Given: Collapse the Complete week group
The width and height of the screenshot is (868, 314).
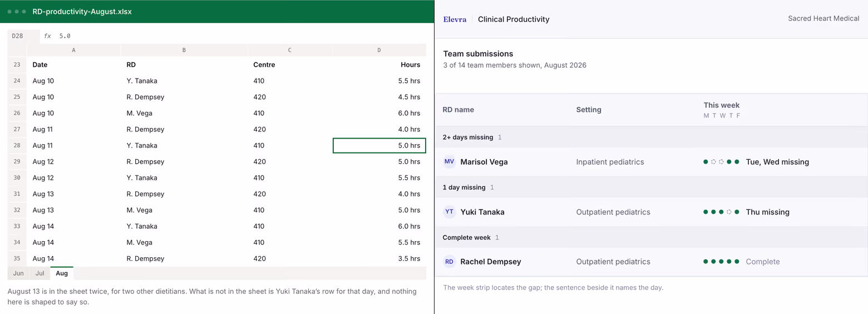Looking at the screenshot, I should click(652, 237).
